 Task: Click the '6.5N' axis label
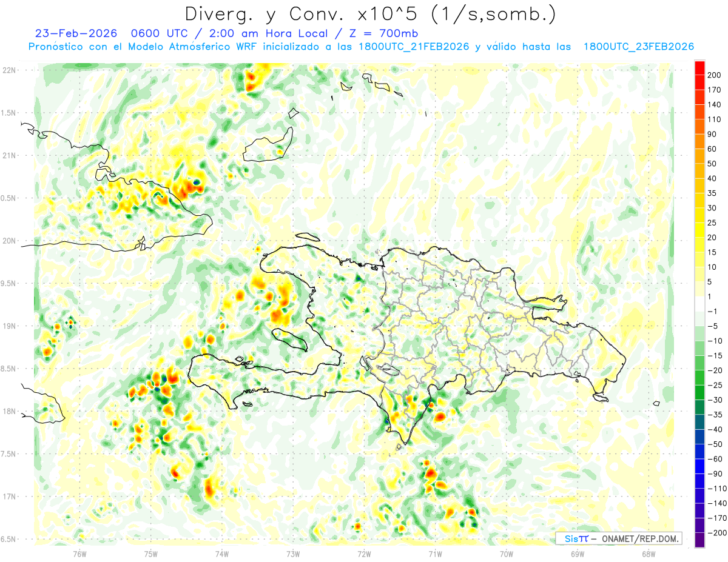8,539
